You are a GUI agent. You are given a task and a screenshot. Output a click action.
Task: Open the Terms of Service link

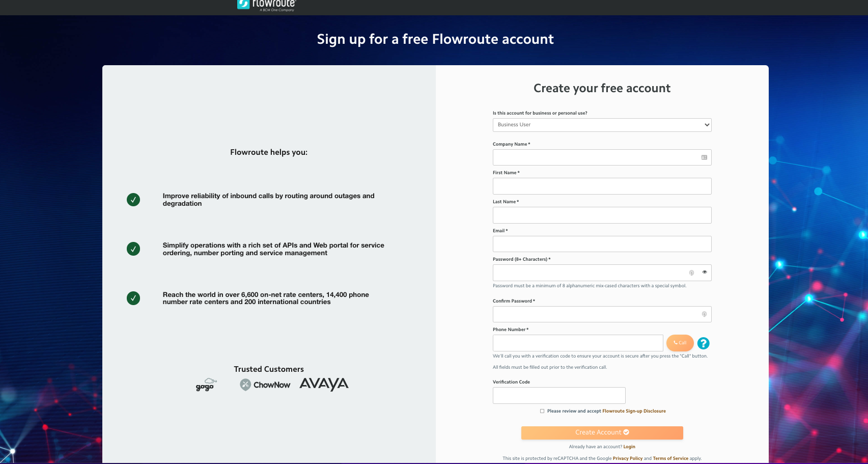tap(670, 458)
